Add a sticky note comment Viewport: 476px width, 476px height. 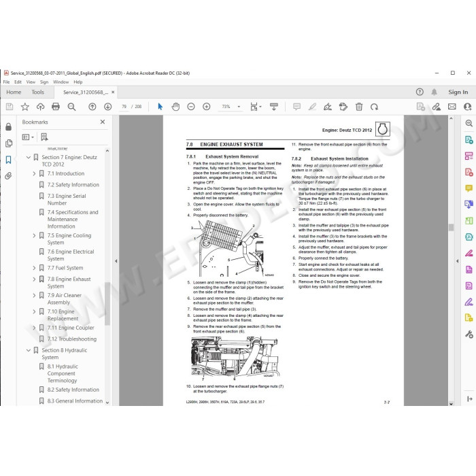296,107
